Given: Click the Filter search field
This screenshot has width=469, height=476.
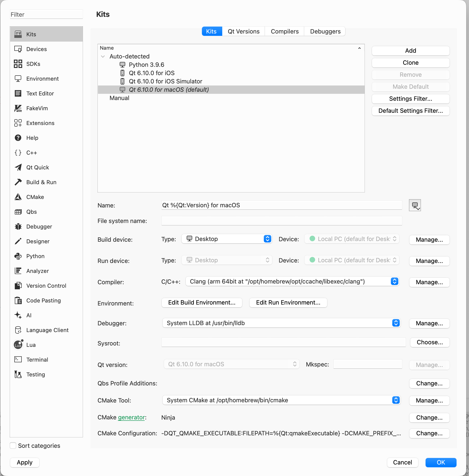Looking at the screenshot, I should point(46,14).
